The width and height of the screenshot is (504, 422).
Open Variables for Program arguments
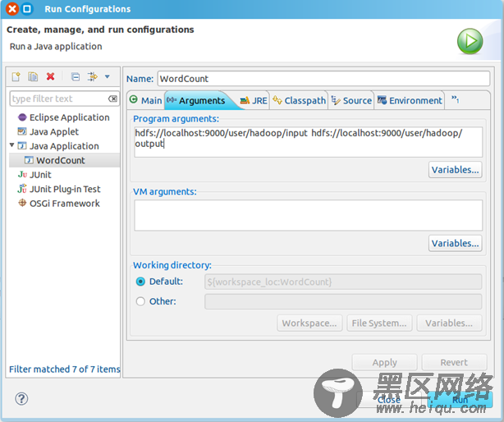click(455, 170)
